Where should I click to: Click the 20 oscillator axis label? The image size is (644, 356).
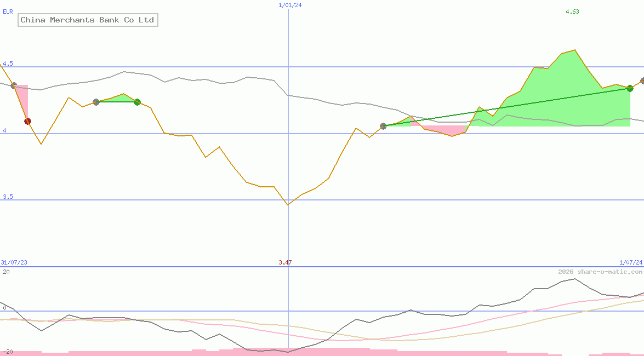6,272
